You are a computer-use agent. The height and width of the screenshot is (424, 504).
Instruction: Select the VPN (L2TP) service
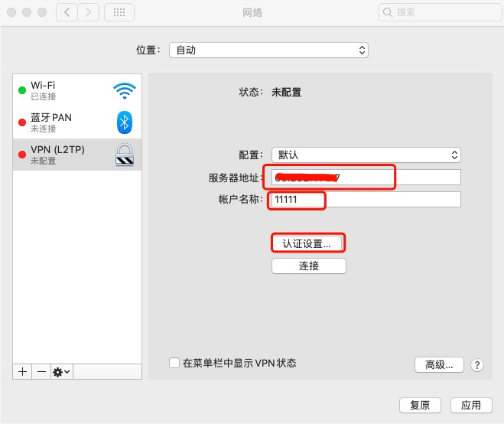click(x=77, y=155)
